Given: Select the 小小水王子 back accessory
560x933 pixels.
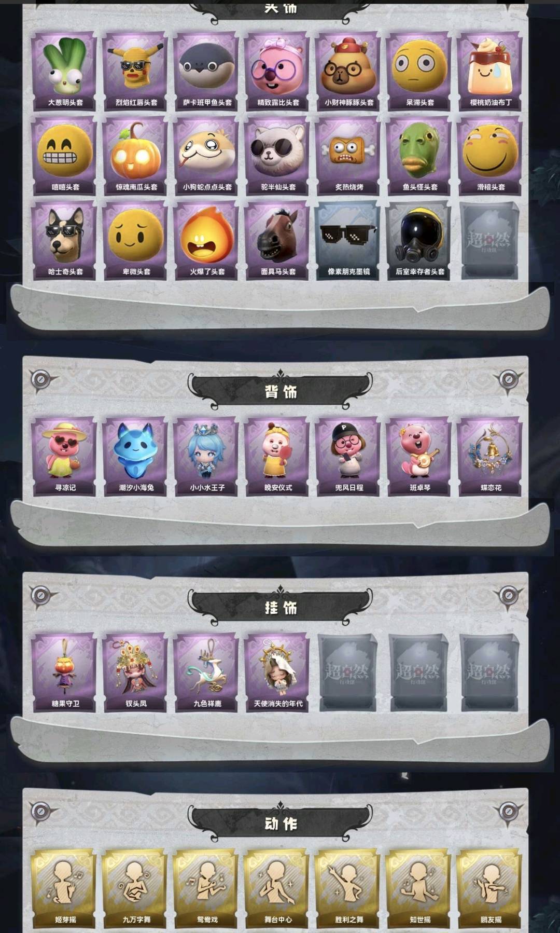Looking at the screenshot, I should click(x=206, y=457).
